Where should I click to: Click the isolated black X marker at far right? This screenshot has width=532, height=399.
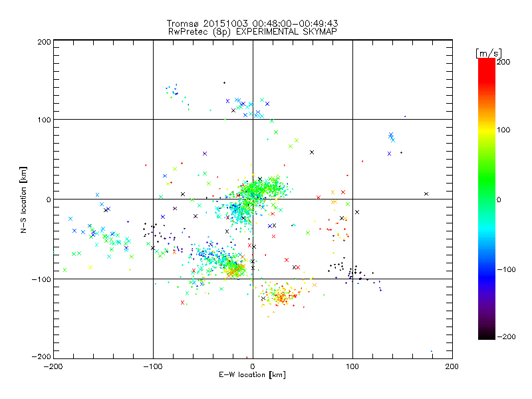(x=426, y=194)
